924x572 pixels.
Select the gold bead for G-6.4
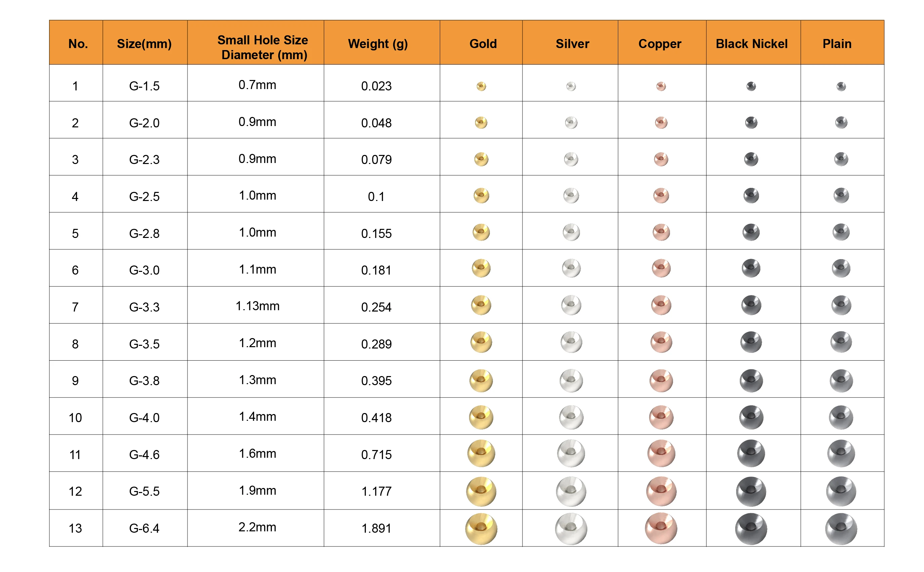pos(481,529)
